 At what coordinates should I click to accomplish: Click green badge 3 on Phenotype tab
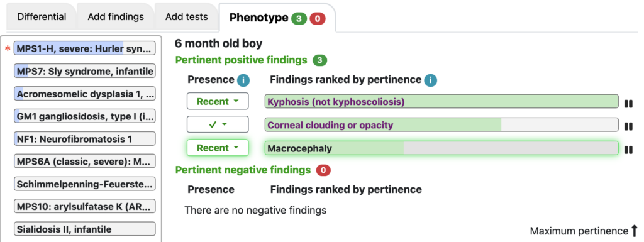(x=299, y=18)
